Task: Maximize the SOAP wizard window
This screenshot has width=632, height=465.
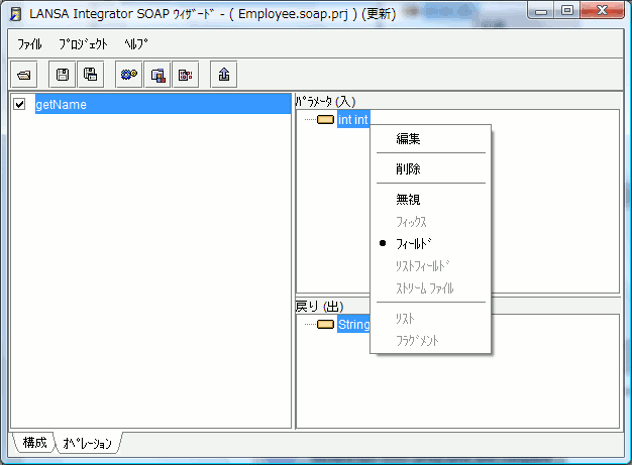Action: pyautogui.click(x=567, y=10)
